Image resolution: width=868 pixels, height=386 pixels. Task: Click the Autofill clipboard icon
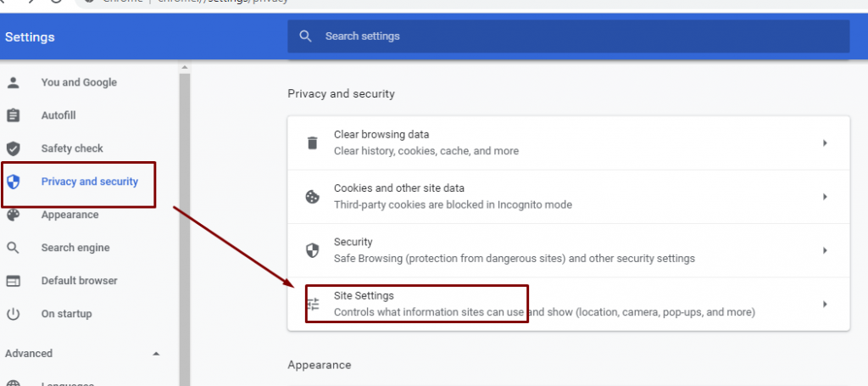point(13,115)
